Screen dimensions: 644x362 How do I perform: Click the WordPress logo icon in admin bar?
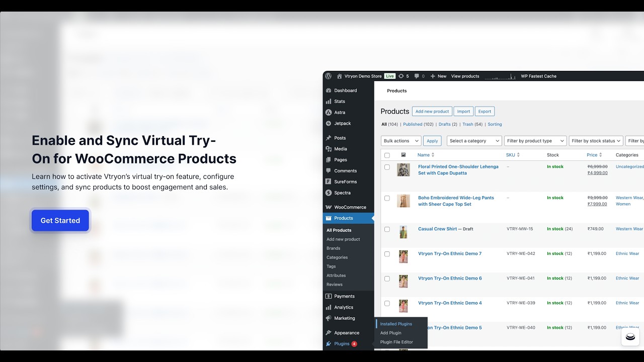(328, 76)
